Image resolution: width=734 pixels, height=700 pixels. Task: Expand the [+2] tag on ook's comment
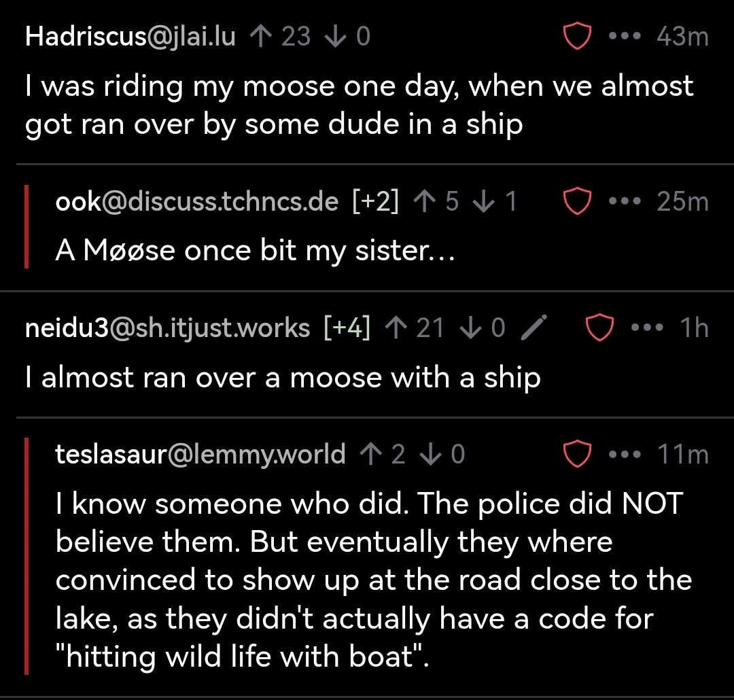click(x=375, y=201)
